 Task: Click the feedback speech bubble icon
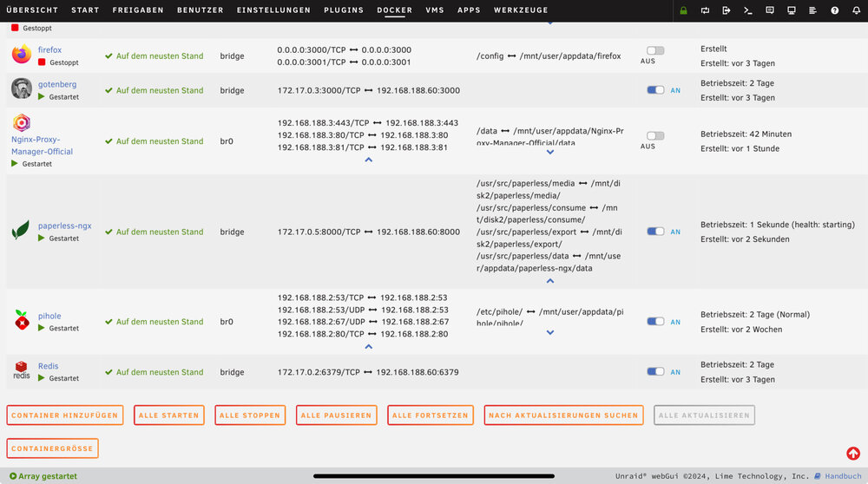tap(769, 10)
